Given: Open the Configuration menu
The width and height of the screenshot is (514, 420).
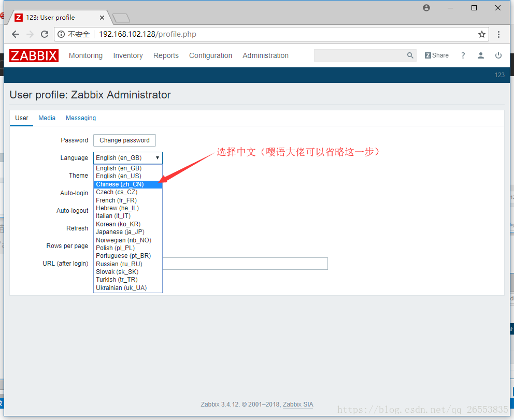Looking at the screenshot, I should tap(210, 56).
